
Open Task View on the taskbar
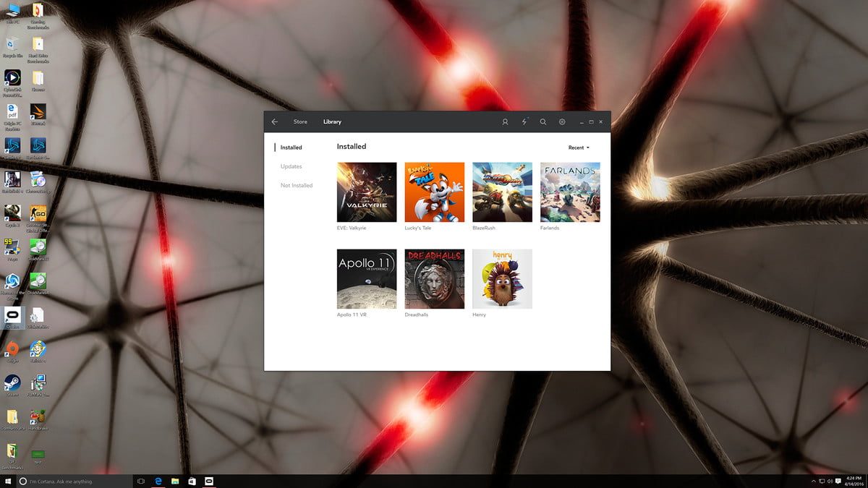point(141,481)
